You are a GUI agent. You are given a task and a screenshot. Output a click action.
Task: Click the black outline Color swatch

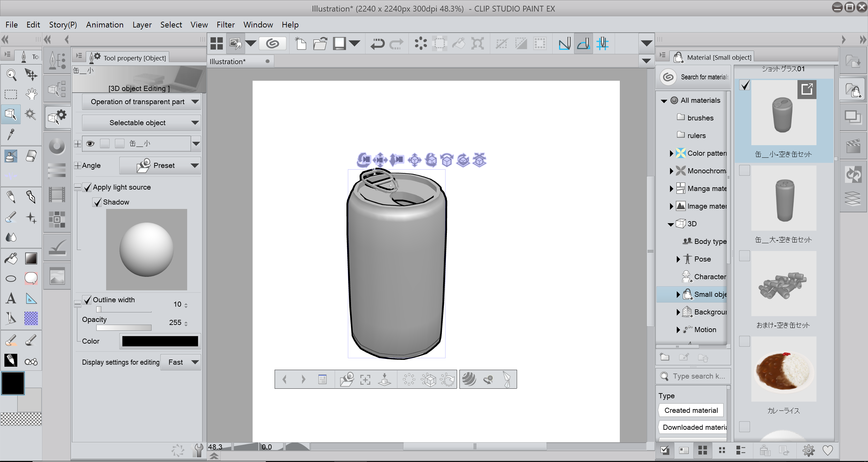pyautogui.click(x=160, y=341)
